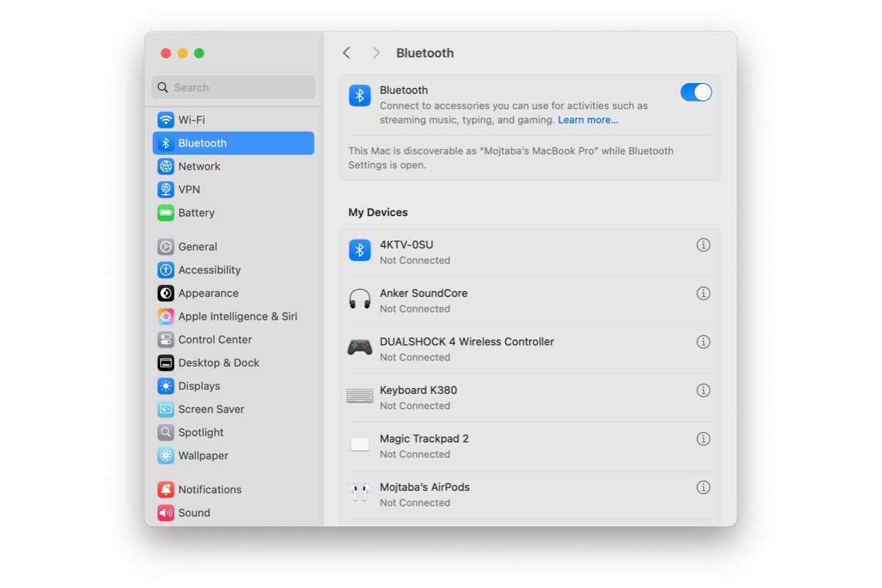The height and width of the screenshot is (588, 882).
Task: Select Wallpaper in the sidebar
Action: [x=234, y=456]
